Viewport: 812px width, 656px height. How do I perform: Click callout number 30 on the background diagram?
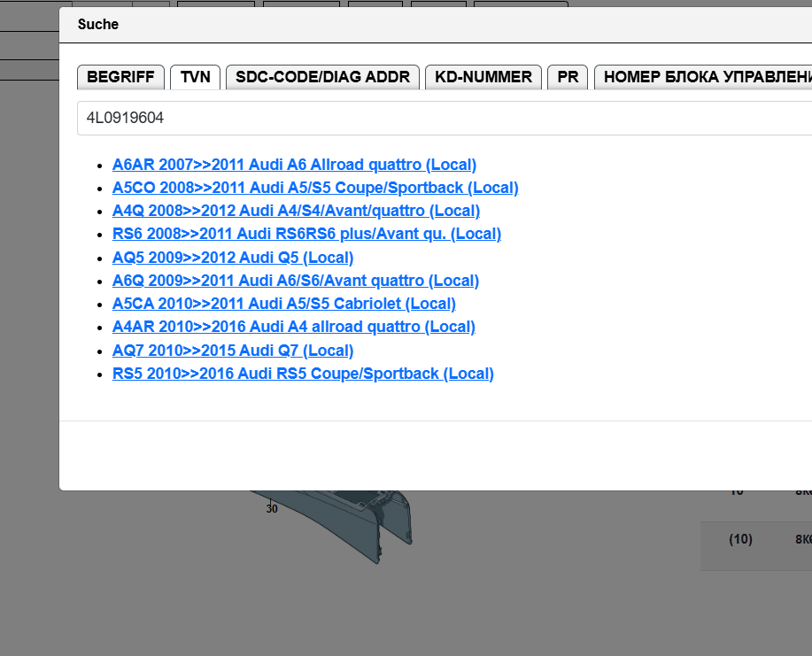pyautogui.click(x=272, y=509)
